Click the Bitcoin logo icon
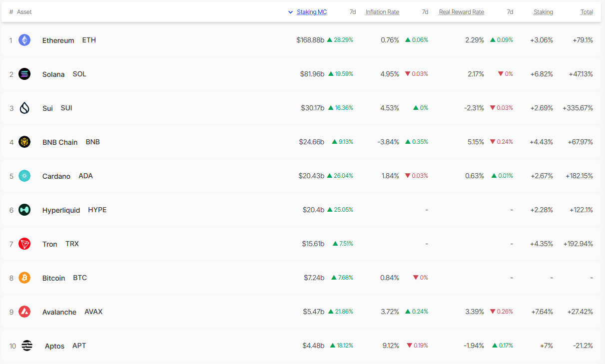Viewport: 605px width, 364px height. 24,278
